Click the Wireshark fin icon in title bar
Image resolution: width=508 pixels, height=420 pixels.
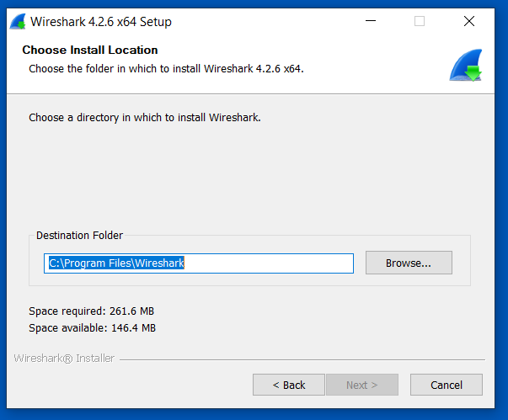tap(18, 21)
